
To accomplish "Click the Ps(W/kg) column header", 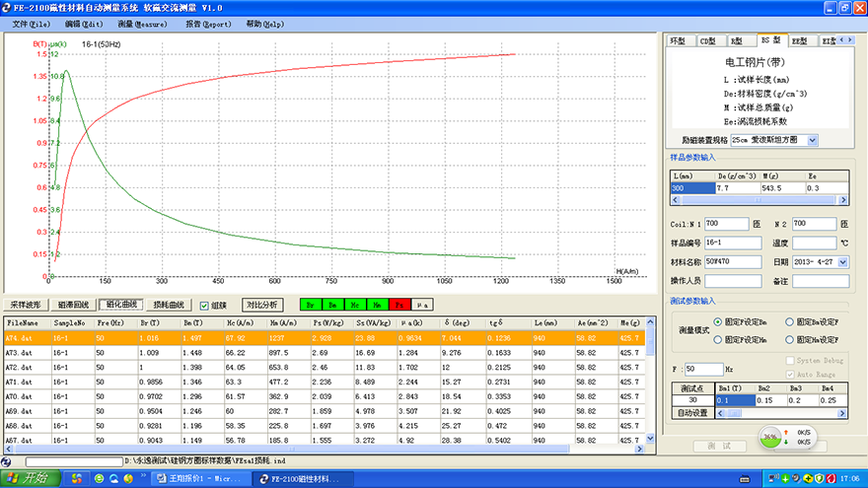I will click(x=330, y=322).
